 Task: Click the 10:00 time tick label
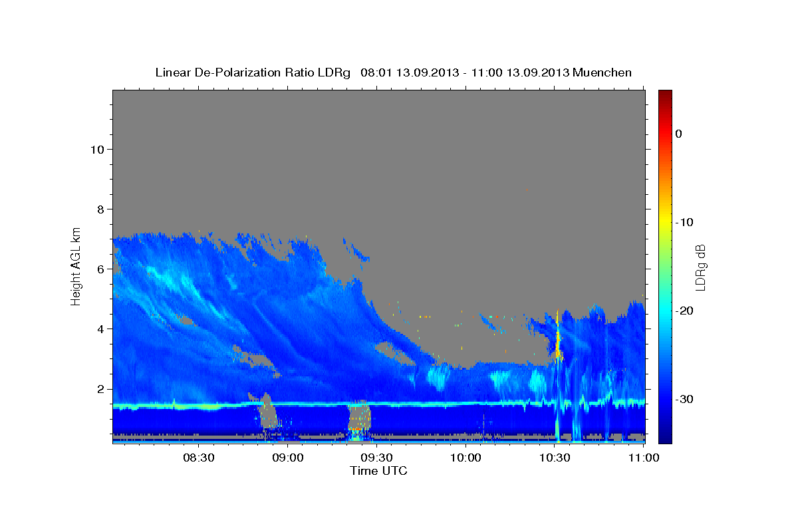(x=465, y=458)
